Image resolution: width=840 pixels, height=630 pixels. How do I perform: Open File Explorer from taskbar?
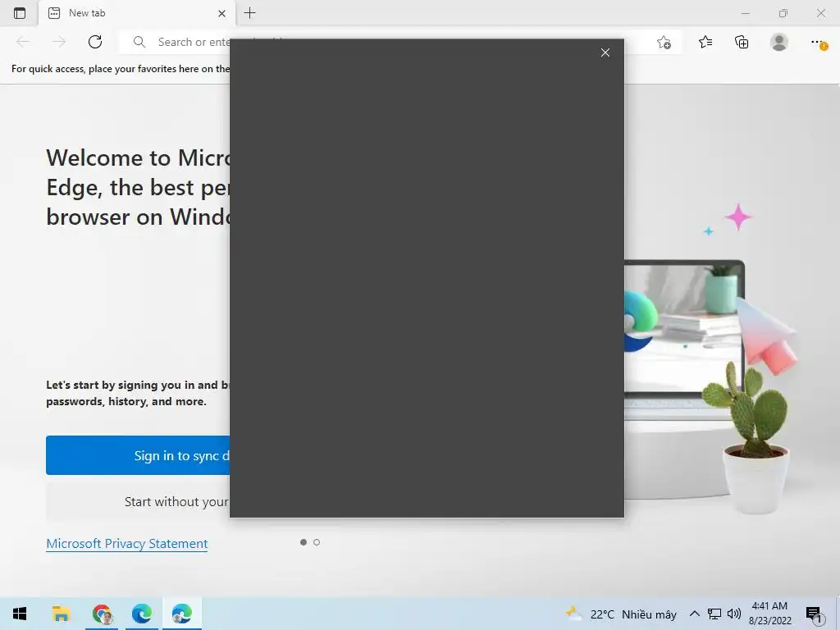tap(61, 614)
